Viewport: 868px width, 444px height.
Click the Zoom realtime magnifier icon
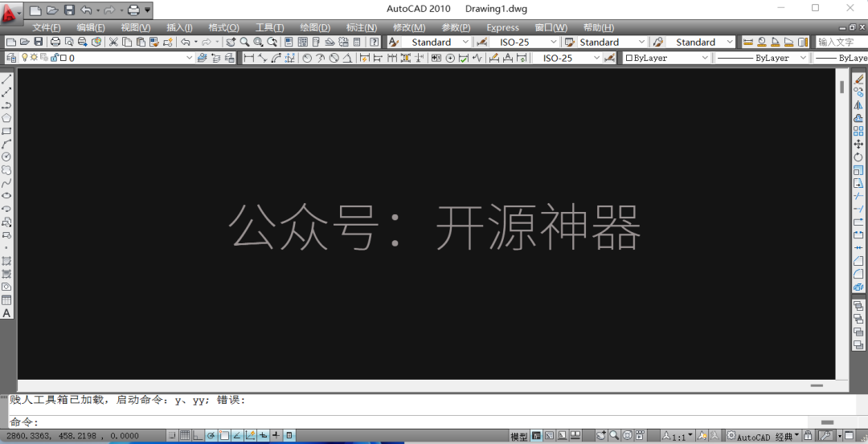(244, 42)
